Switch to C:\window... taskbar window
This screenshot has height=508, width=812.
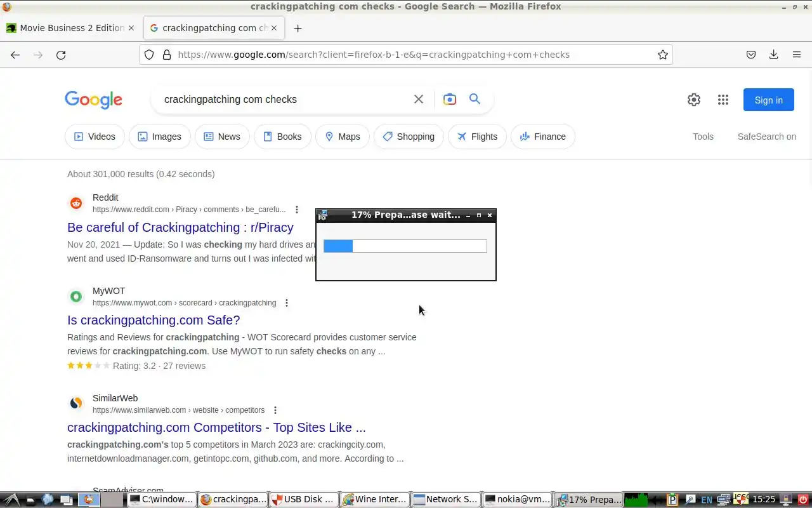pos(162,500)
